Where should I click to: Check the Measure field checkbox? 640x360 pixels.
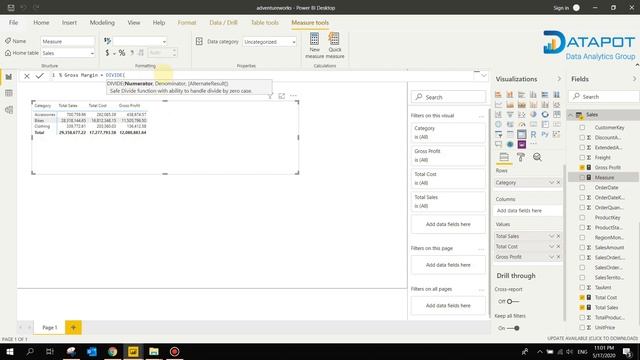(x=582, y=178)
